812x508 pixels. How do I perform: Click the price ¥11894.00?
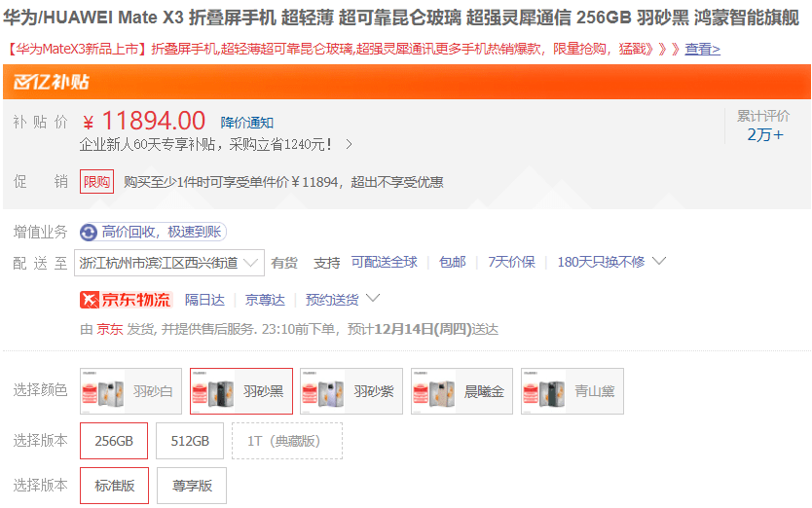point(144,122)
